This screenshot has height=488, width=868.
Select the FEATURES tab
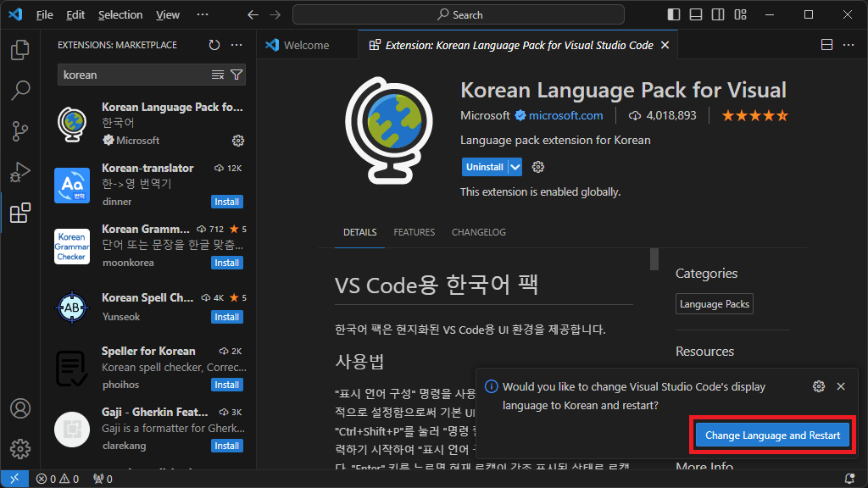[x=414, y=232]
